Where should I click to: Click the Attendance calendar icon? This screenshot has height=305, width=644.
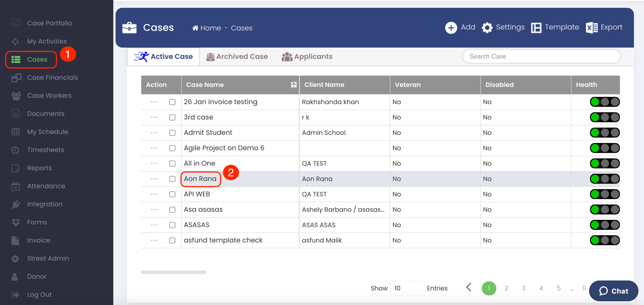click(16, 186)
